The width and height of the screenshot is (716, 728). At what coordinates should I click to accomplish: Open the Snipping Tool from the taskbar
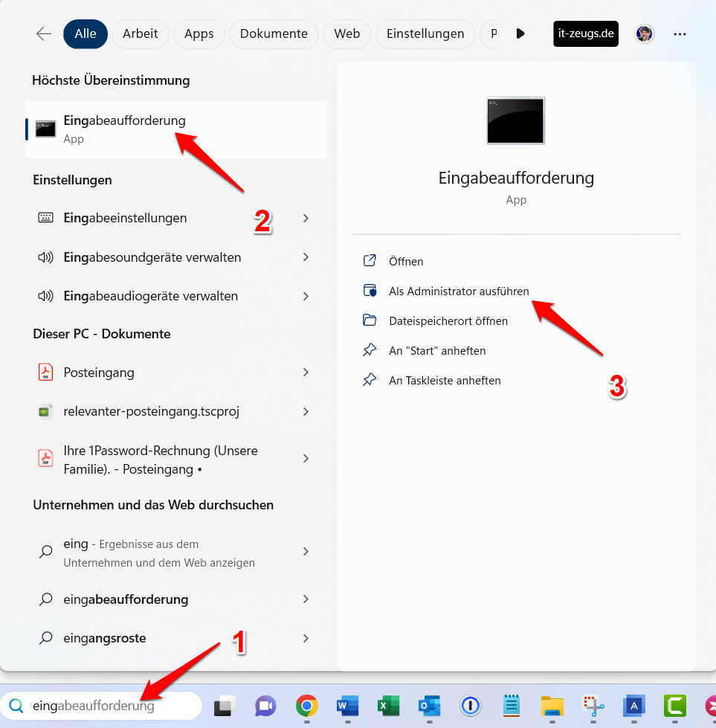tap(593, 706)
